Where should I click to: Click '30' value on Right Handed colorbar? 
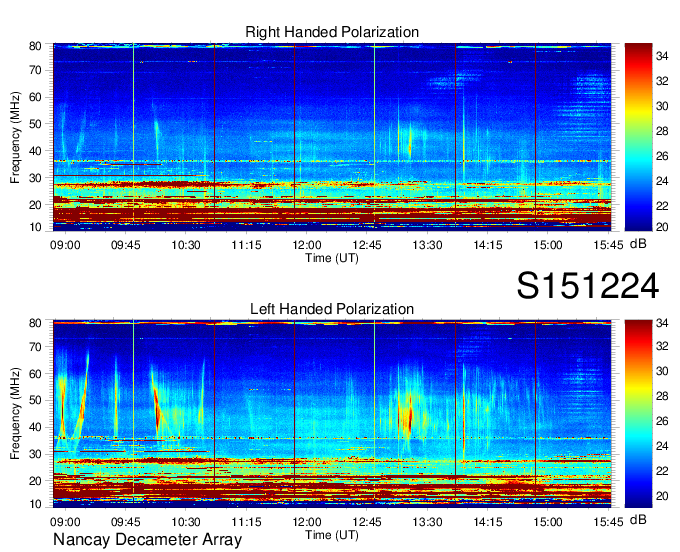point(662,106)
